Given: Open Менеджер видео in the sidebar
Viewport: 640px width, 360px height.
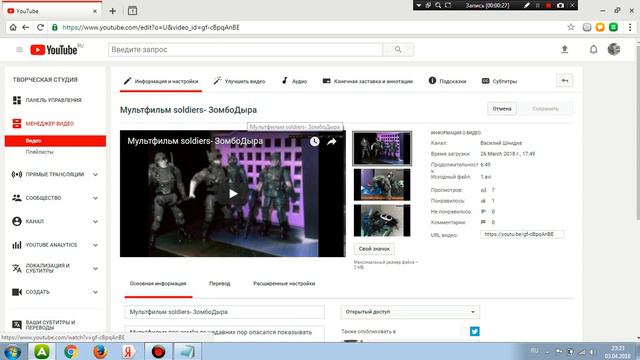Looking at the screenshot, I should [x=49, y=123].
